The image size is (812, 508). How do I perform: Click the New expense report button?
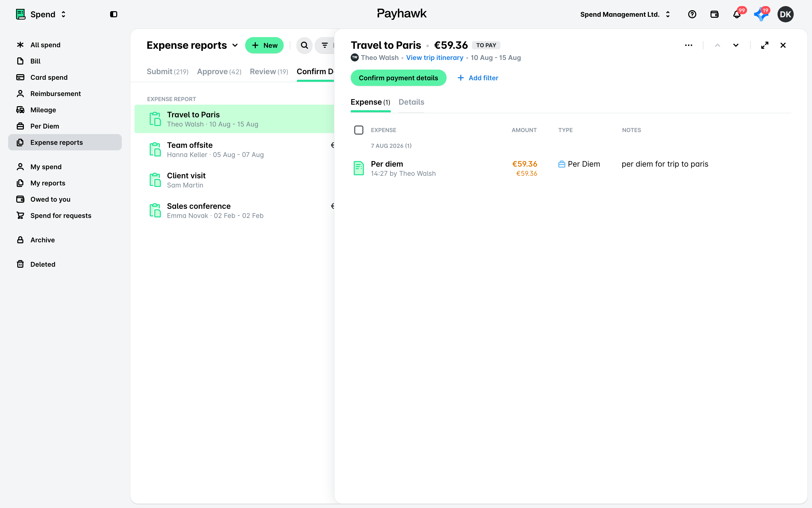(264, 45)
